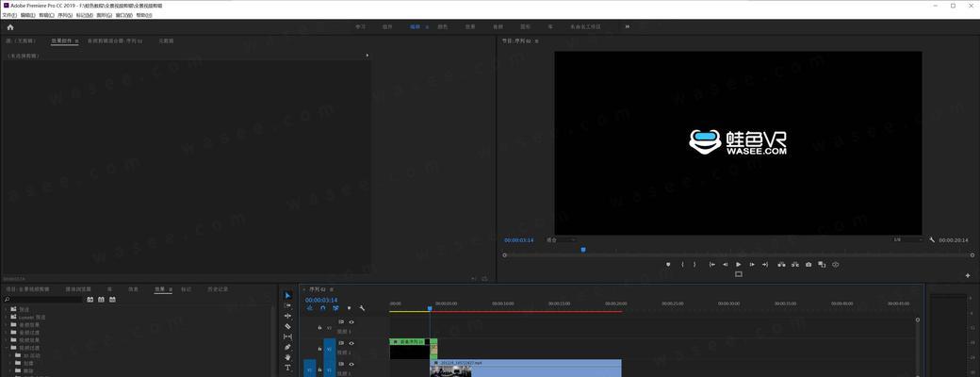Select the Razor tool
The height and width of the screenshot is (377, 980).
click(x=287, y=326)
